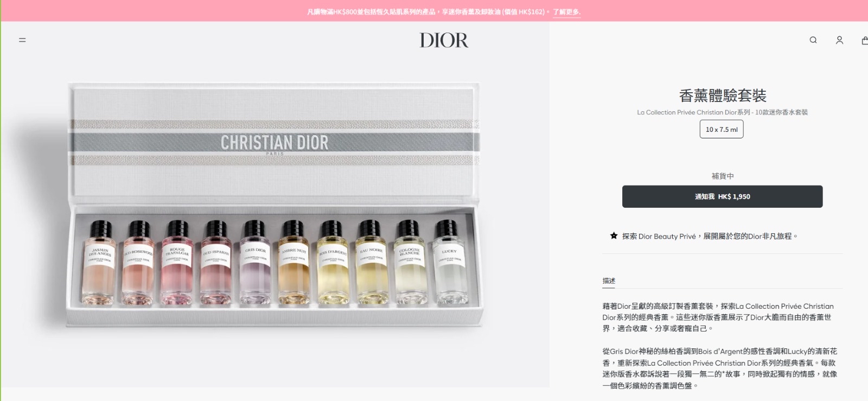Click the star icon beside Dior Beauty Privé

click(x=614, y=235)
